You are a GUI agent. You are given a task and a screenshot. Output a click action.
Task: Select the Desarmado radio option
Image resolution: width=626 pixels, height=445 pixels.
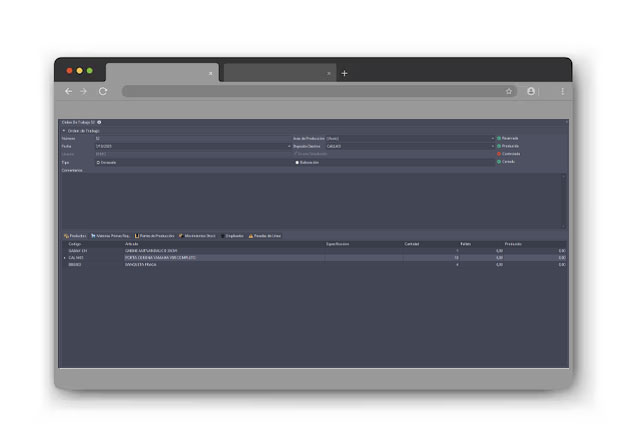click(x=98, y=162)
